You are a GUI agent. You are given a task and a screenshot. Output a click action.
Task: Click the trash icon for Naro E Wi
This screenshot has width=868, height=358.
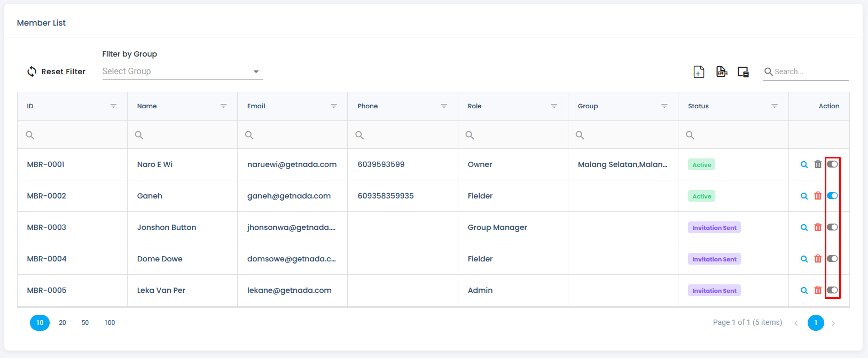(818, 164)
